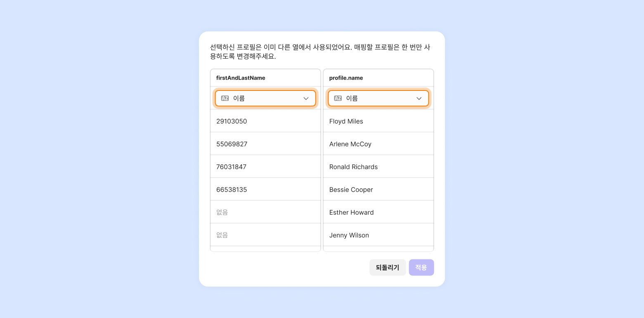
Task: Click the AZ text-type icon under firstAndLastName
Action: tap(225, 98)
